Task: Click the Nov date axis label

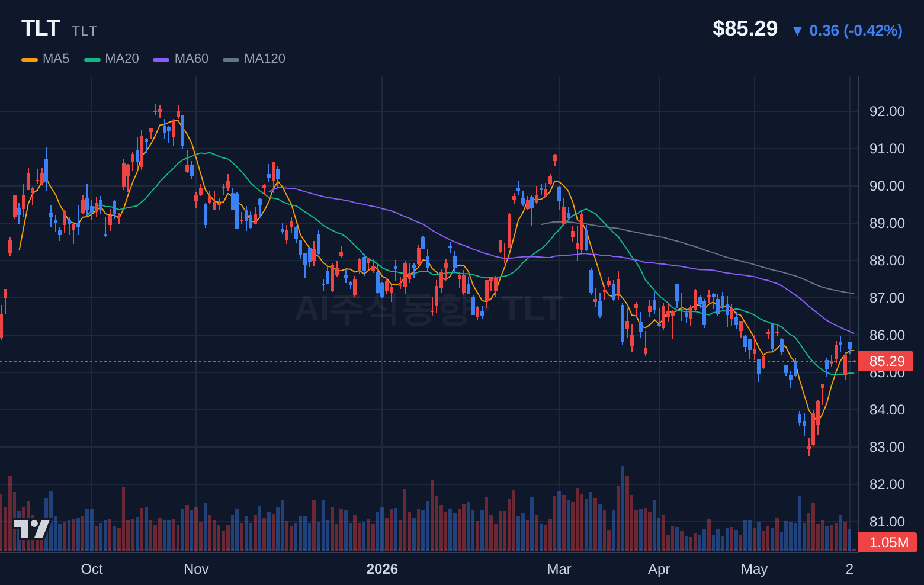Action: tap(196, 569)
